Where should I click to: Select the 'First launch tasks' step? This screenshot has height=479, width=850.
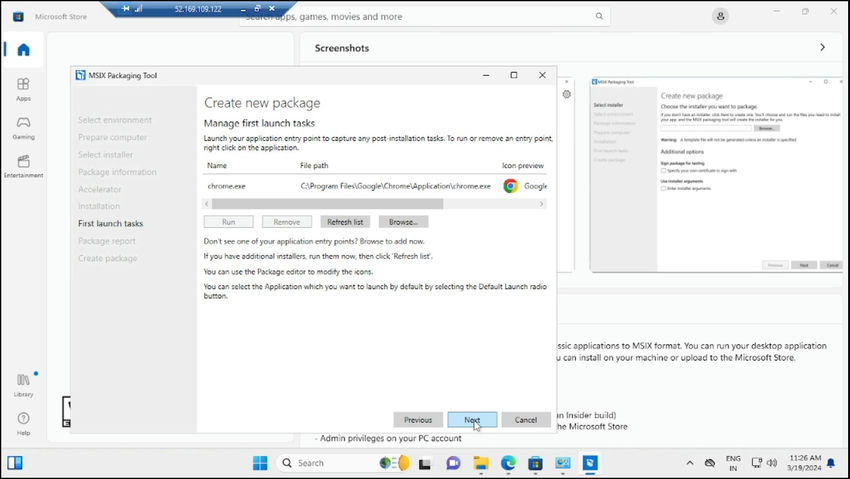(111, 223)
